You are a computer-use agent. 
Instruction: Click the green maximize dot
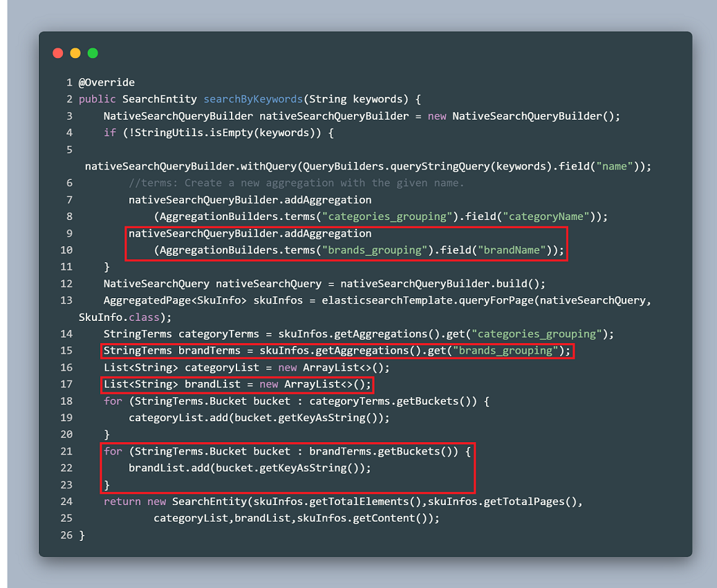[93, 53]
